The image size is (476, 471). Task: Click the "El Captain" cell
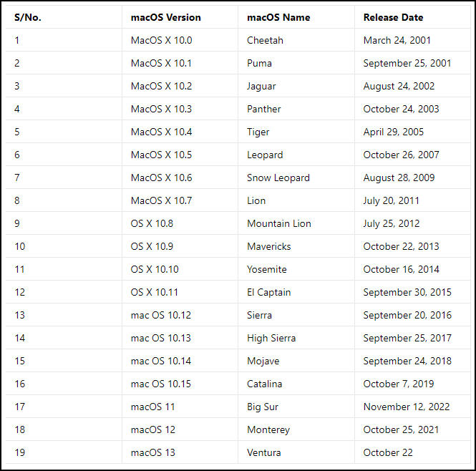click(269, 292)
